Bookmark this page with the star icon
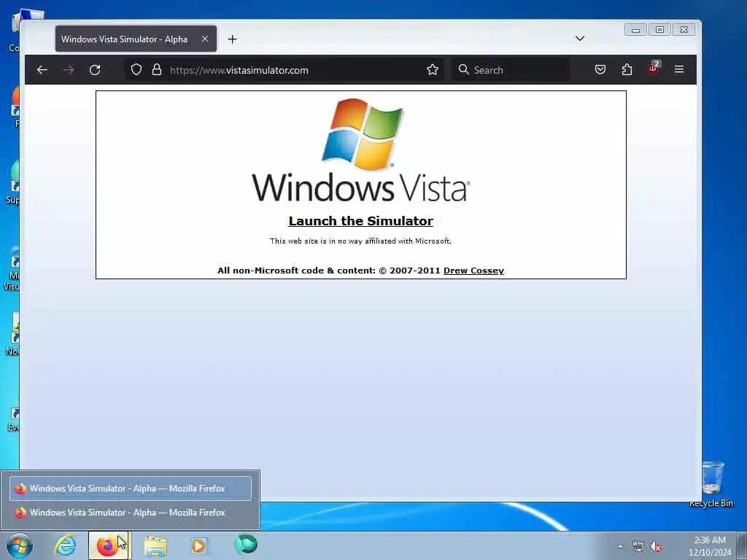 433,70
